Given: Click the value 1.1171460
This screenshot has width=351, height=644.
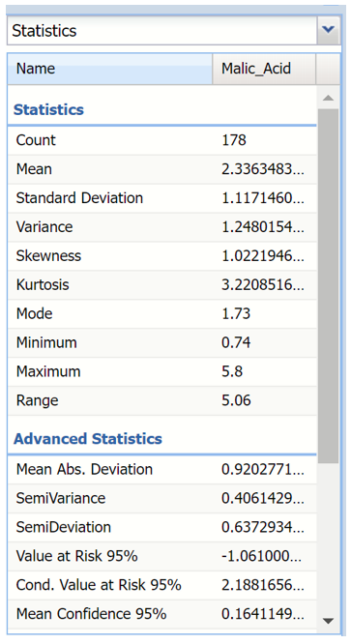Looking at the screenshot, I should click(x=263, y=198).
